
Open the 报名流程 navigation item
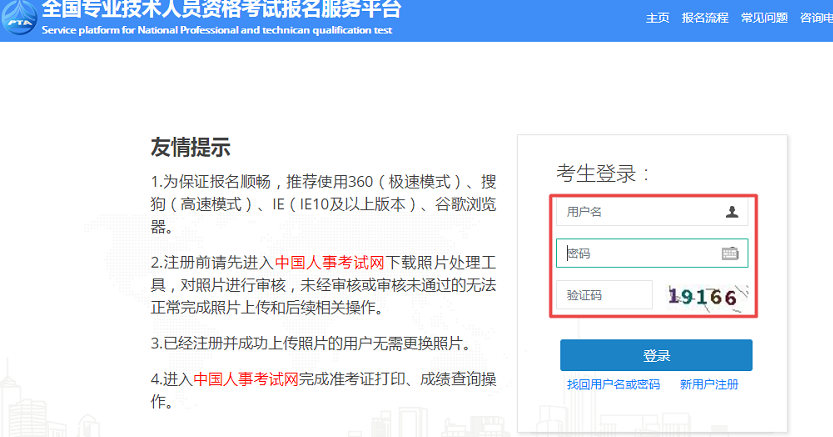tap(705, 18)
